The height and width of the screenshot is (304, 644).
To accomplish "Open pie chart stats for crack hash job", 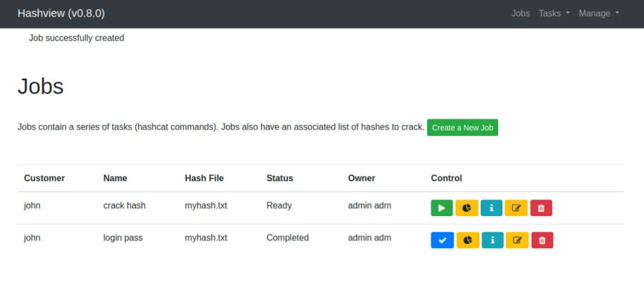I will (x=467, y=208).
